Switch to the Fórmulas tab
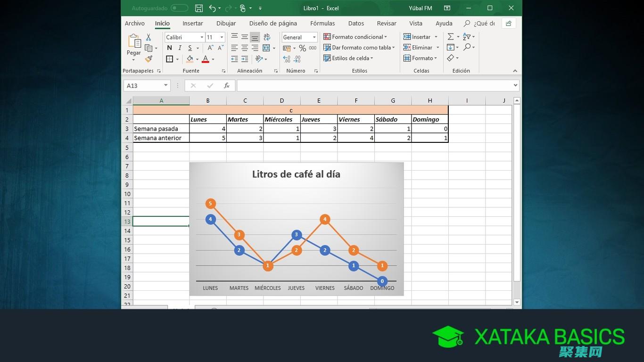Viewport: 644px width, 362px height. click(322, 24)
